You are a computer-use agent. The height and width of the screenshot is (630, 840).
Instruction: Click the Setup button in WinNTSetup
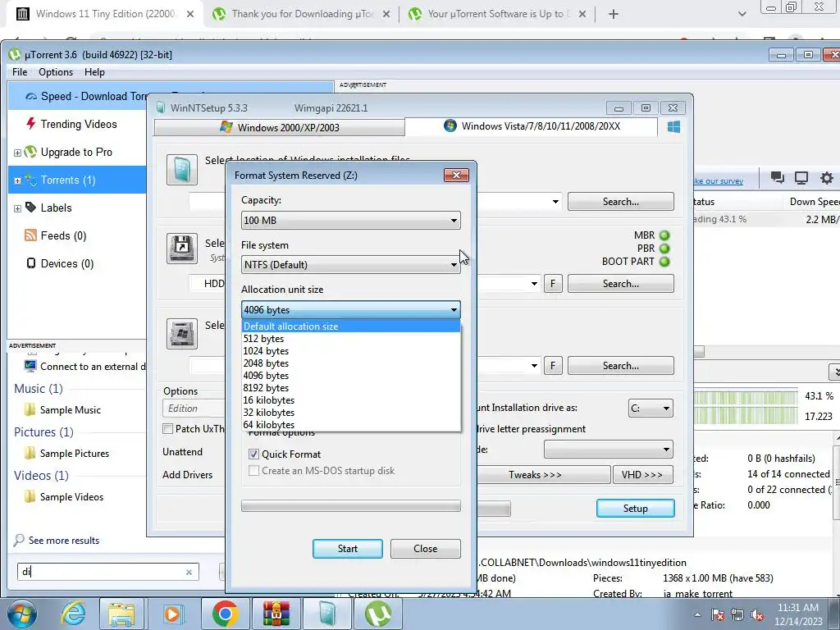(636, 509)
